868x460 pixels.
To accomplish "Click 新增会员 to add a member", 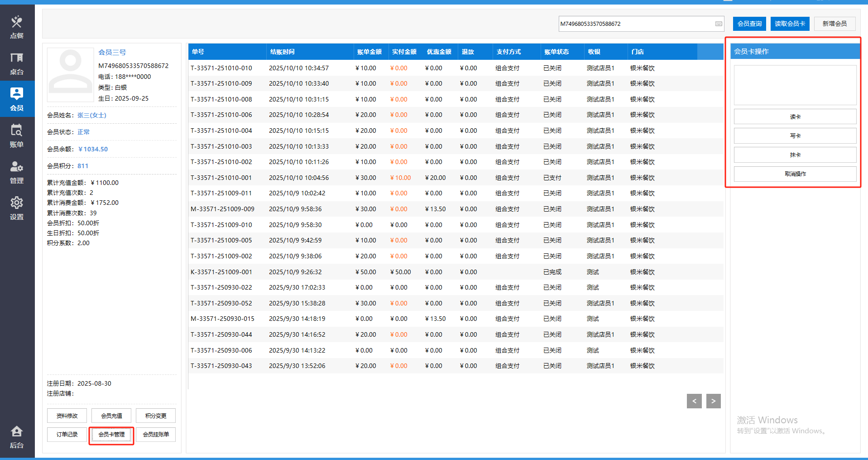I will coord(834,24).
